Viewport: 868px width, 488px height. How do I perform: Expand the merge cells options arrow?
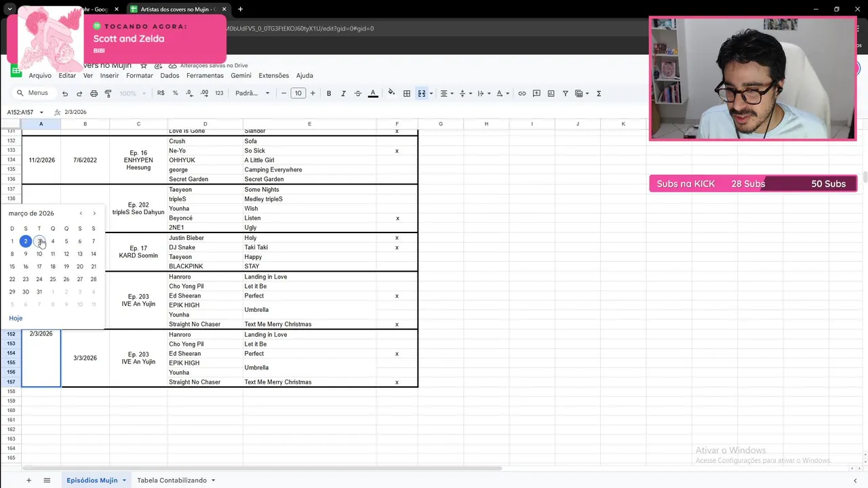click(431, 94)
